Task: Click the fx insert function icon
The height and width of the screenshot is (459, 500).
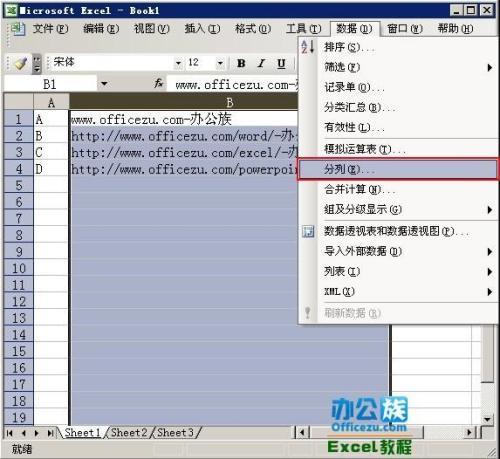Action: click(x=158, y=84)
